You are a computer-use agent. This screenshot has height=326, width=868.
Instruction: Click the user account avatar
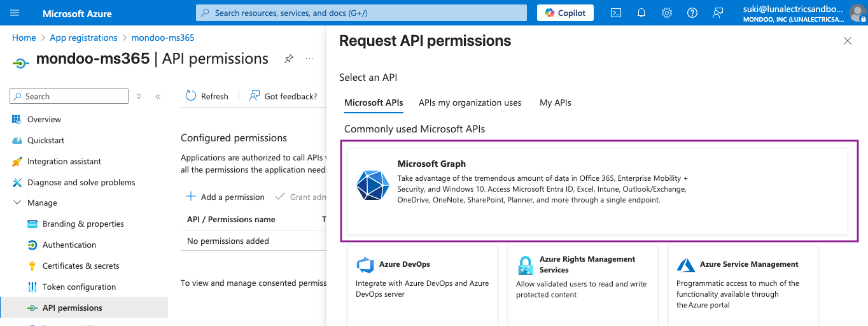pyautogui.click(x=857, y=13)
